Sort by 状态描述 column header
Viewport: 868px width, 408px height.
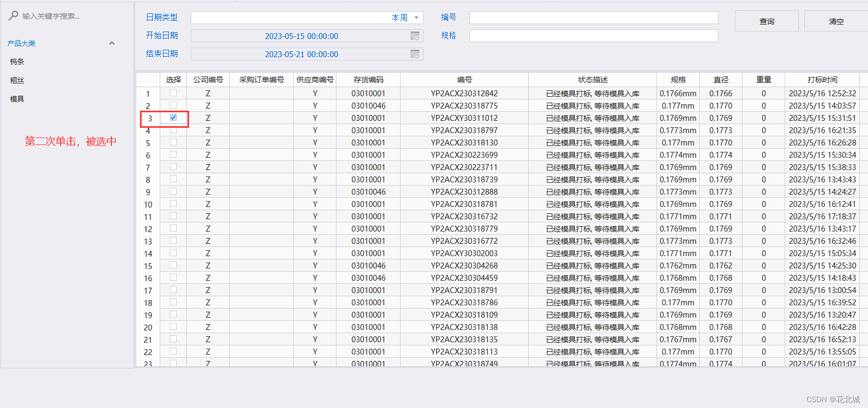click(593, 80)
